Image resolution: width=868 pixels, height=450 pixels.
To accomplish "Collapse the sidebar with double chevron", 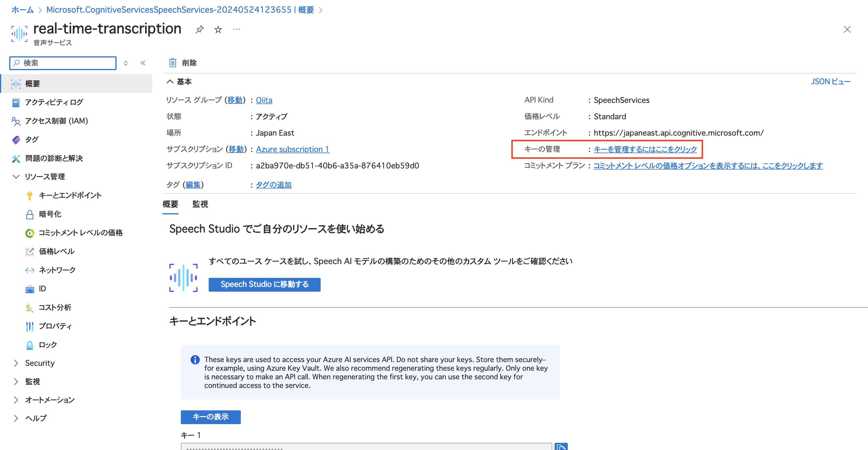I will pos(143,63).
